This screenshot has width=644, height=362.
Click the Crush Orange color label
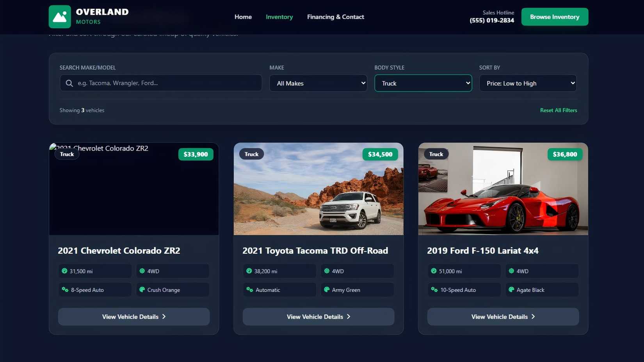point(164,290)
